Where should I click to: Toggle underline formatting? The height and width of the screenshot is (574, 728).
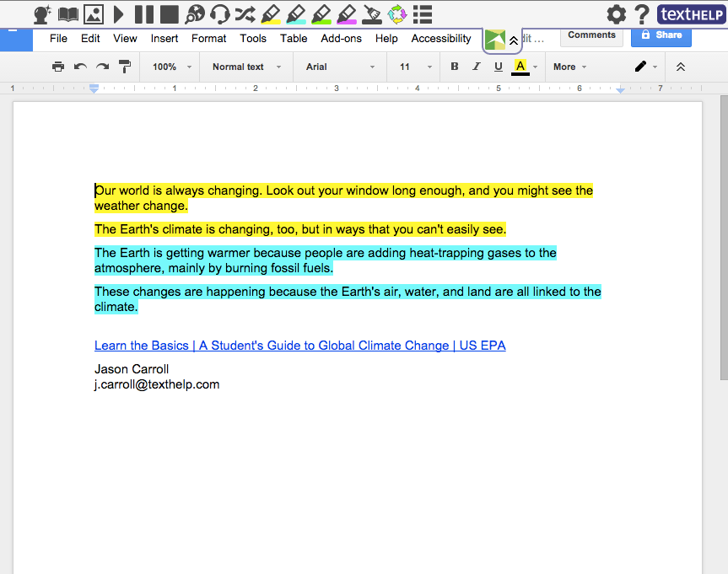pos(498,67)
